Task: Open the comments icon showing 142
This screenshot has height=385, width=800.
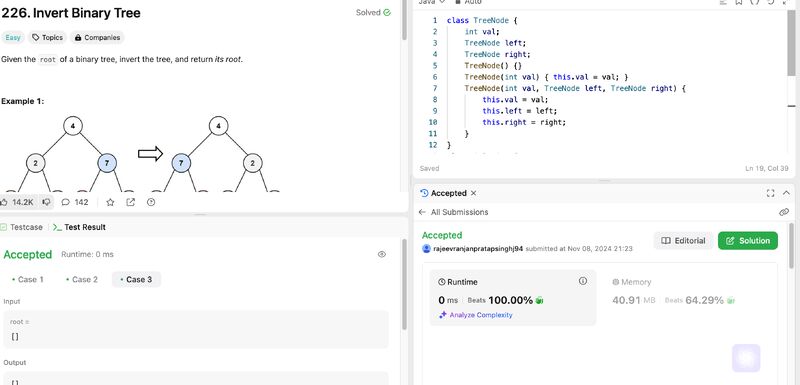Action: [x=65, y=202]
